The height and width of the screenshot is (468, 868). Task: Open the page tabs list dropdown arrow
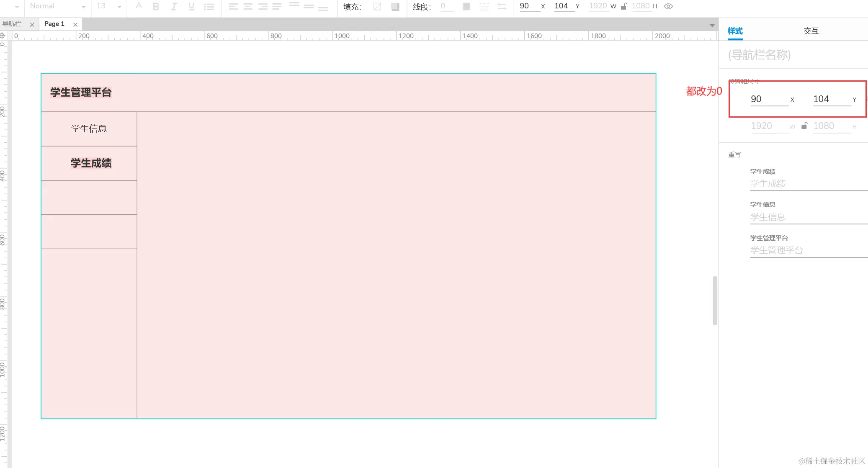click(712, 25)
